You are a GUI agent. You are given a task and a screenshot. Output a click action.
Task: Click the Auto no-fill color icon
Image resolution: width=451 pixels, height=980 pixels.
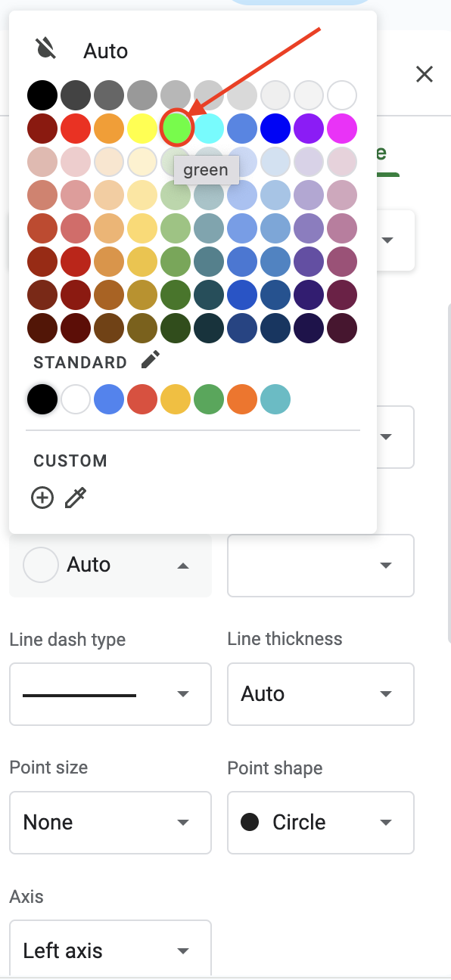[x=46, y=50]
